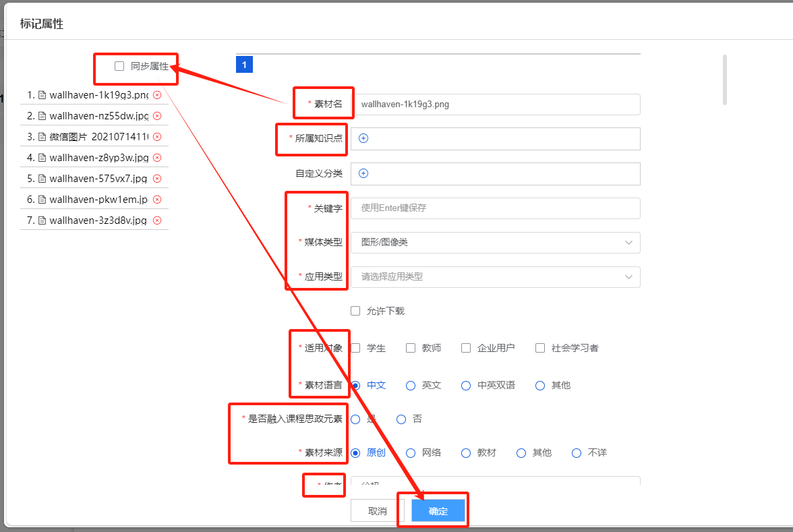Image resolution: width=793 pixels, height=532 pixels.
Task: Set 素材来源 to 网络
Action: tap(411, 452)
